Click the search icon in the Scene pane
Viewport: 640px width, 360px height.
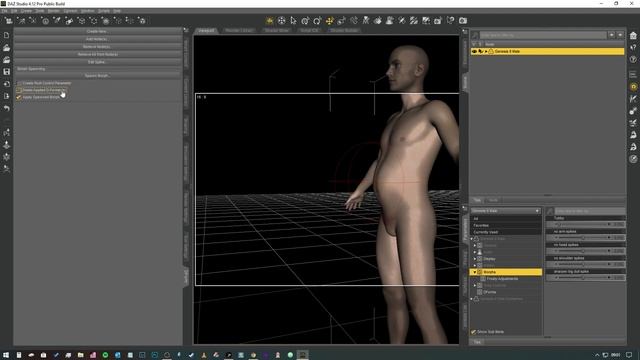(x=475, y=36)
